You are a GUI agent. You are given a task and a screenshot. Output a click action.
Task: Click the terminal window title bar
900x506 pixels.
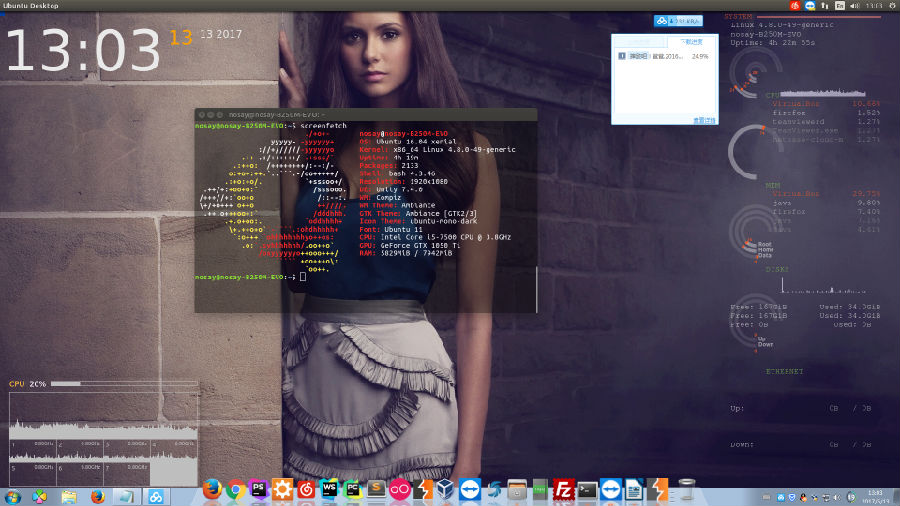[366, 115]
